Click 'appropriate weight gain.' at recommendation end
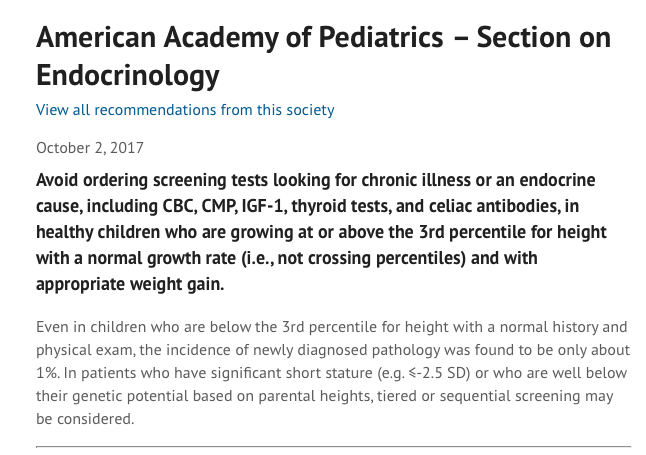The height and width of the screenshot is (455, 646). (130, 284)
